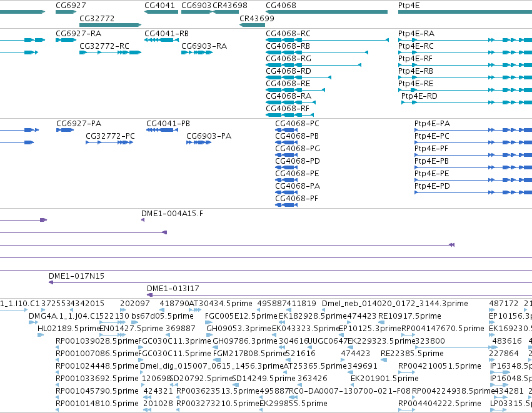532x413 pixels.
Task: Select the CG4068 gene bar
Action: pos(326,12)
